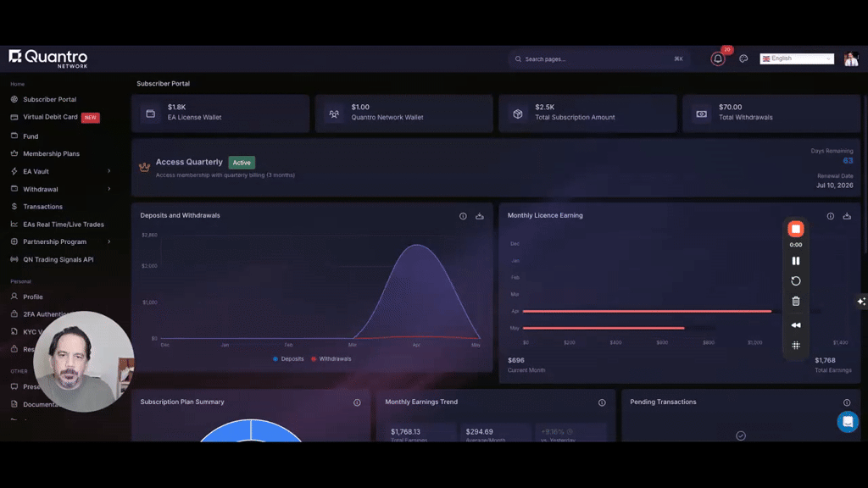Restart the recording
Image resolution: width=868 pixels, height=488 pixels.
(x=795, y=281)
